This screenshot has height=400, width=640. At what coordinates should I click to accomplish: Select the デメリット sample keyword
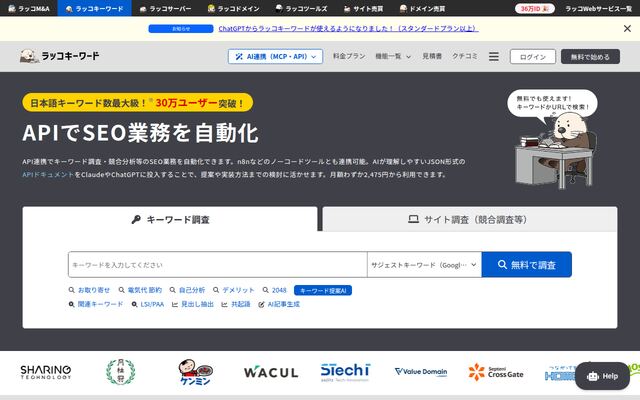234,290
